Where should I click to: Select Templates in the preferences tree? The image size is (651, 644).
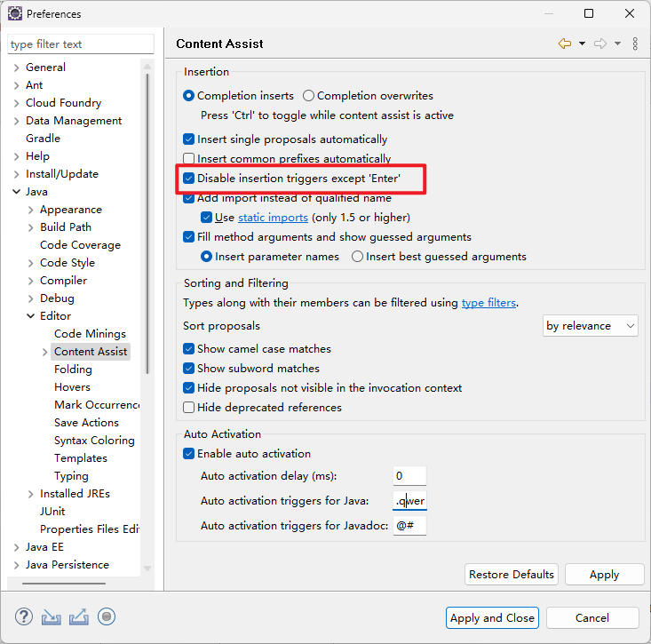(80, 458)
